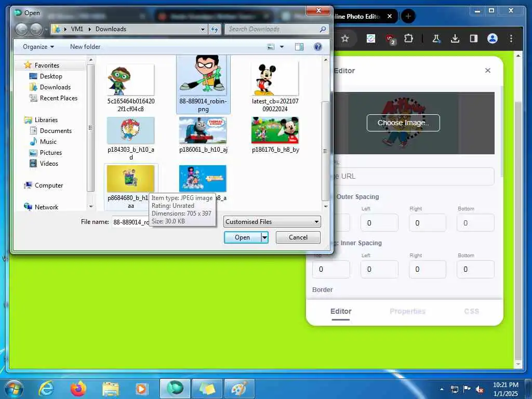
Task: Open the change view icon
Action: coord(271,47)
